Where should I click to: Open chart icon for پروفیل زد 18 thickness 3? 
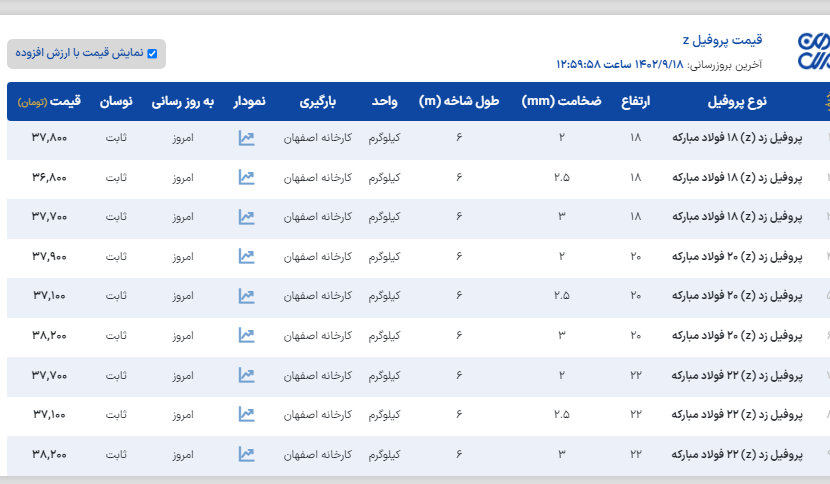click(246, 216)
